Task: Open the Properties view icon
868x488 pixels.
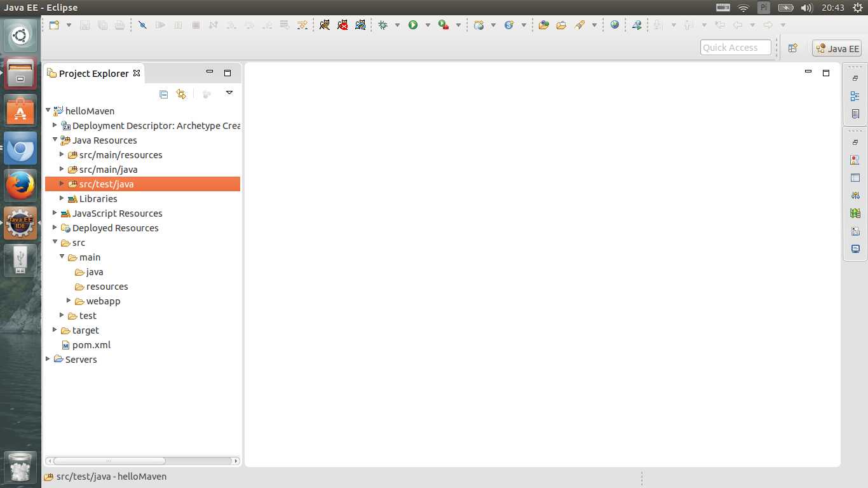Action: tap(855, 178)
